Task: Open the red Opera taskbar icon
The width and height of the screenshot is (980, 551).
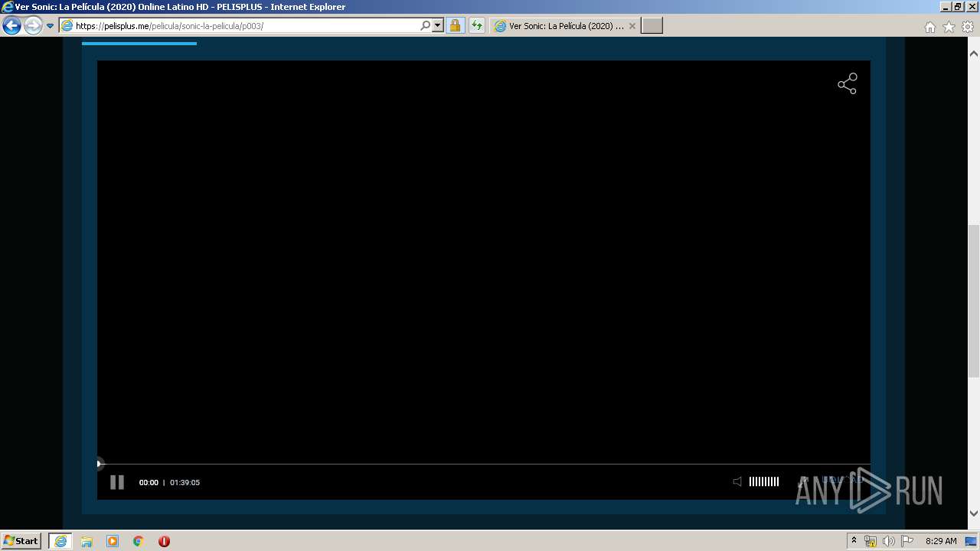Action: point(164,541)
